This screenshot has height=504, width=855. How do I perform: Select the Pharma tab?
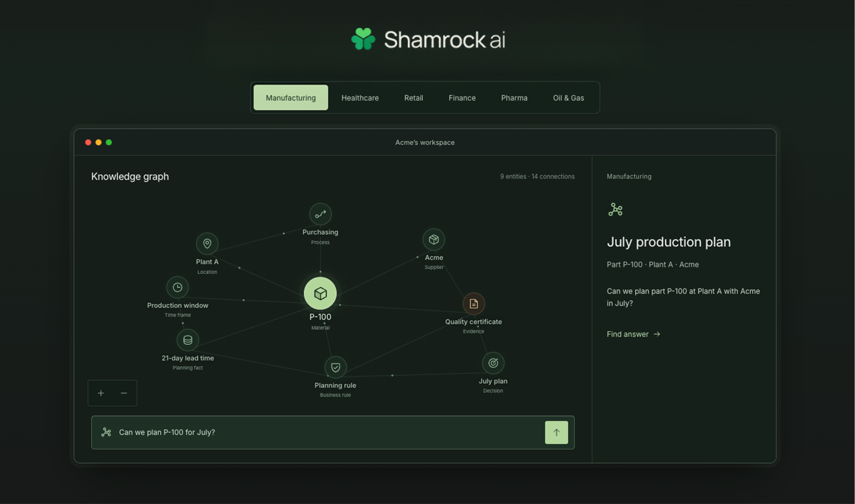coord(514,98)
